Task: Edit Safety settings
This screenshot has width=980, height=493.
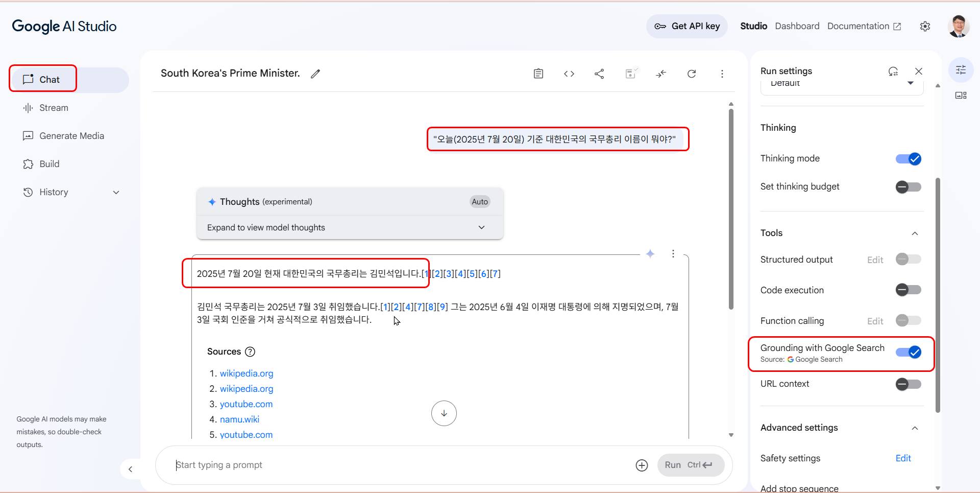Action: pyautogui.click(x=903, y=458)
